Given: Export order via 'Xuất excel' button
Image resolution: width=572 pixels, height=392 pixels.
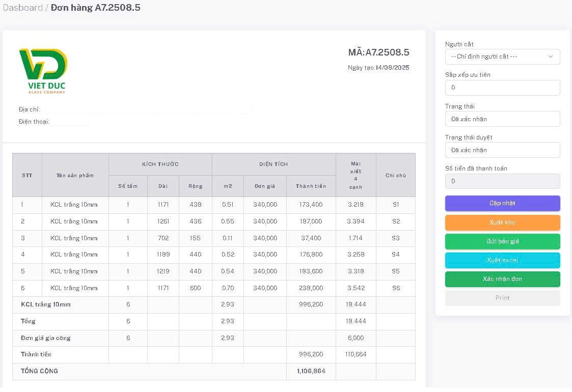Looking at the screenshot, I should tap(502, 260).
